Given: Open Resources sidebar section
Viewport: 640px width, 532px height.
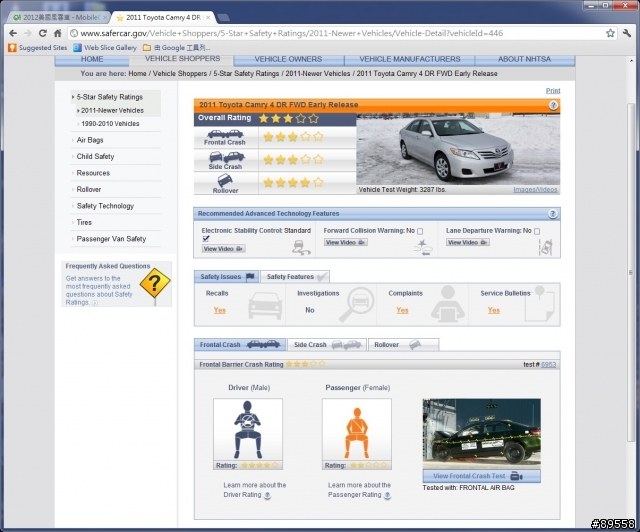Looking at the screenshot, I should (93, 173).
